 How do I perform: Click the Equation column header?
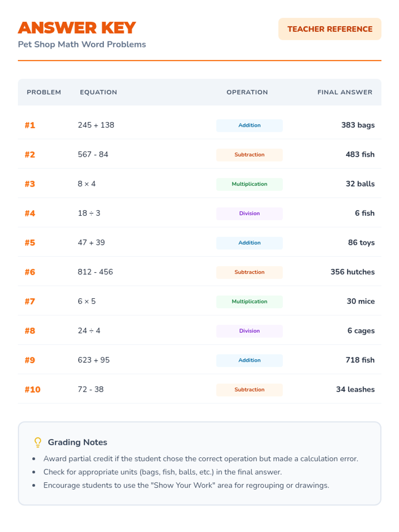[x=98, y=92]
